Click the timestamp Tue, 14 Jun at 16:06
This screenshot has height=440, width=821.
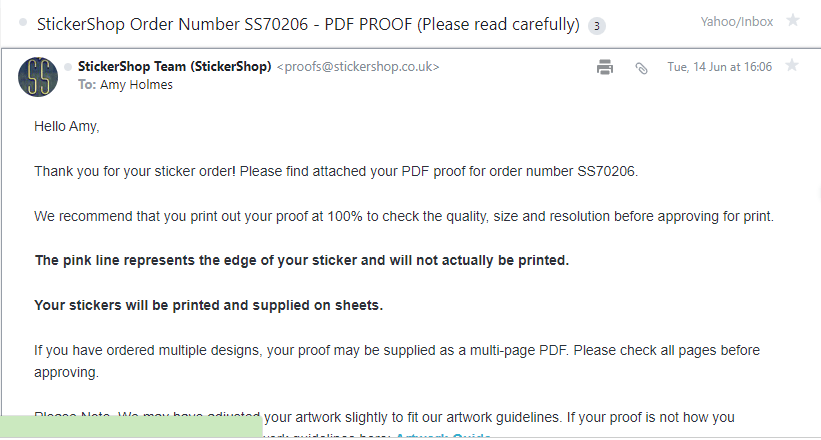coord(719,67)
